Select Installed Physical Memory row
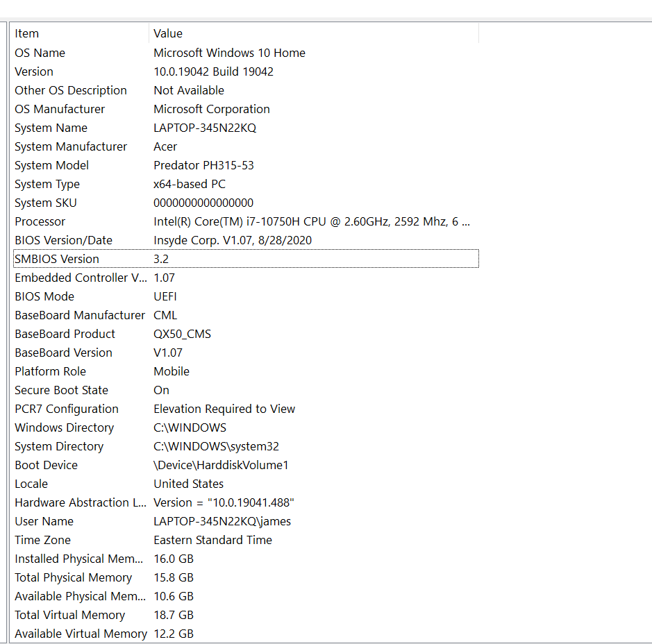 [x=246, y=559]
